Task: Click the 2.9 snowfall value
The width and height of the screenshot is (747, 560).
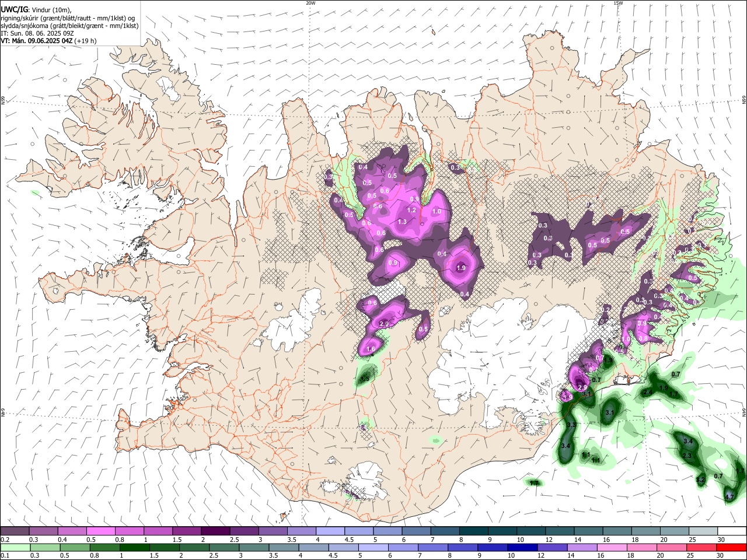Action: tap(582, 388)
